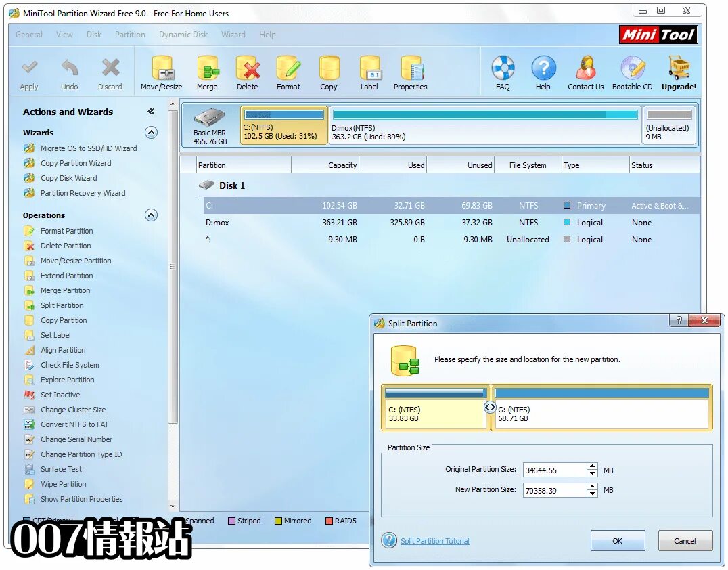Click the Format toolbar icon
The height and width of the screenshot is (570, 728).
click(x=288, y=68)
